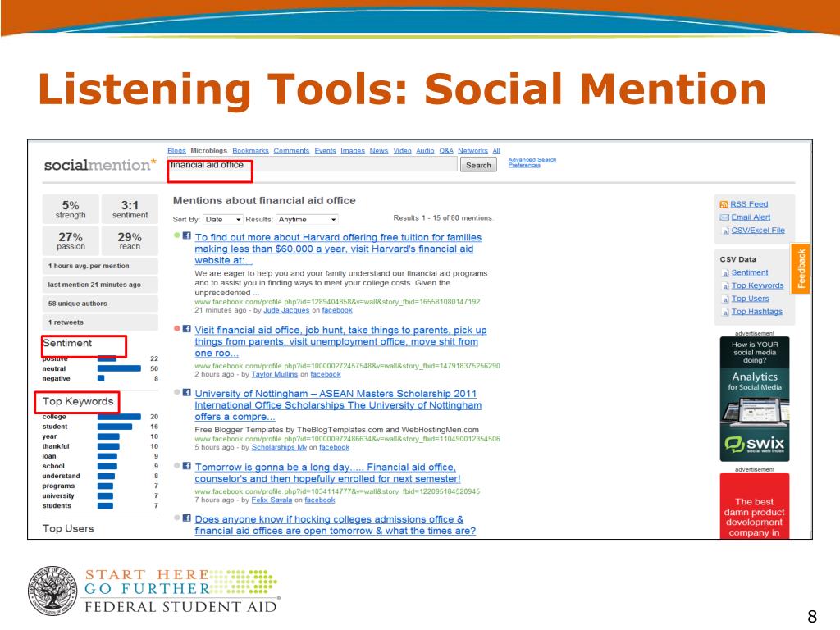Screen dimensions: 840x630
Task: Click the '29% reach' stat box
Action: (130, 240)
